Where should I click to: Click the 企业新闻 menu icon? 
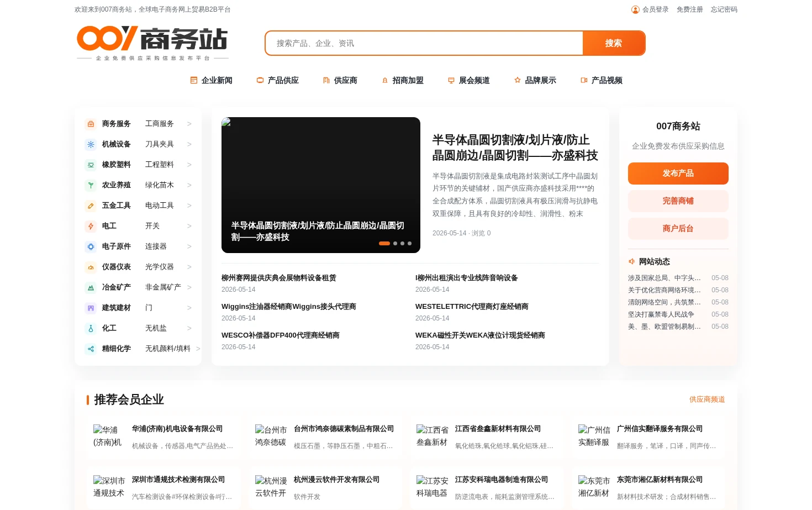coord(194,80)
